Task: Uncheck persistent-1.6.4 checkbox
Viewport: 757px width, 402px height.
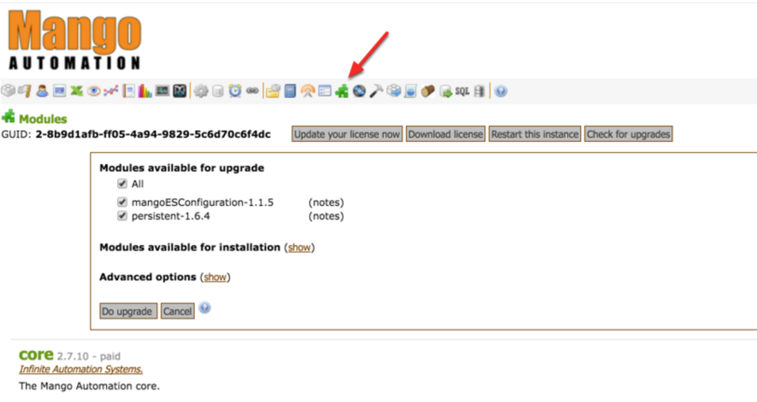Action: 122,216
